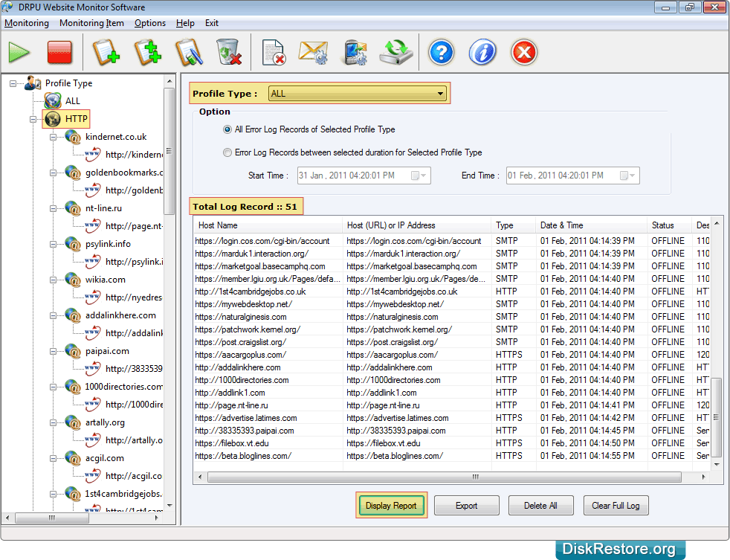Image resolution: width=730 pixels, height=560 pixels.
Task: Open the End Time date picker arrow
Action: [632, 176]
